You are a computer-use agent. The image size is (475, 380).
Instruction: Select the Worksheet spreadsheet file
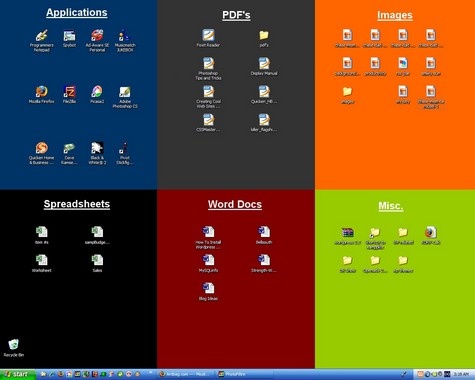point(41,263)
